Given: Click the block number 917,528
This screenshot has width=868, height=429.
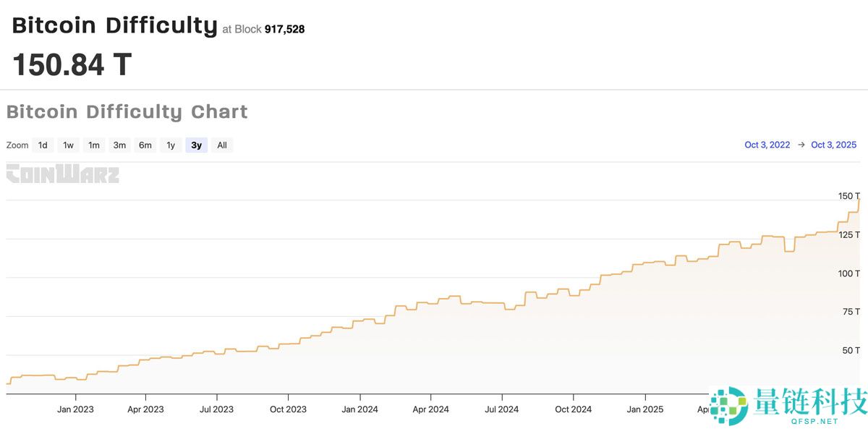Looking at the screenshot, I should click(286, 29).
